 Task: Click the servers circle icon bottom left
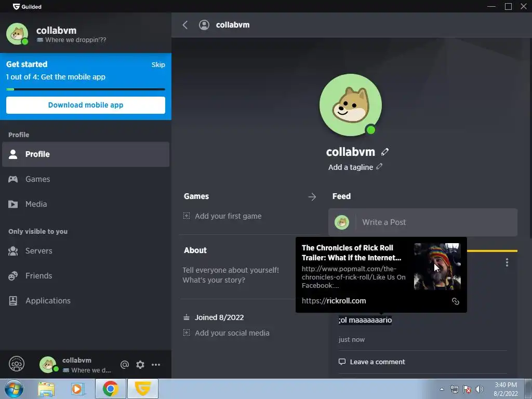(17, 364)
